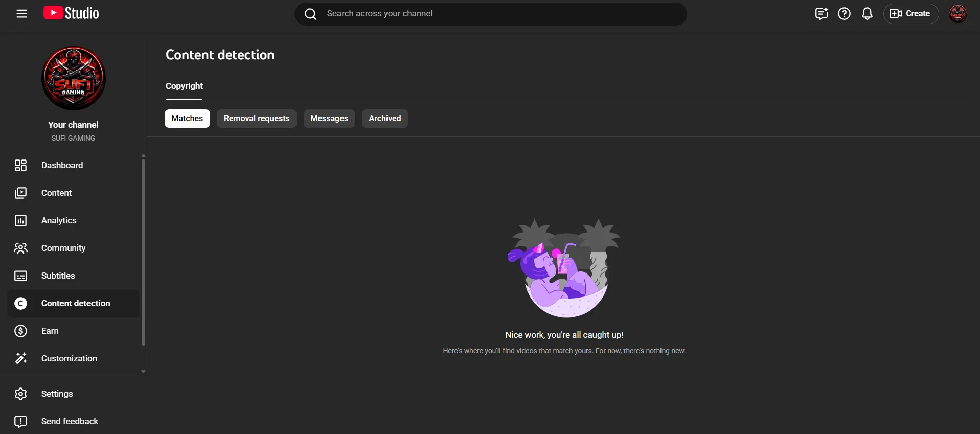Click the sidebar scroll down arrow
This screenshot has width=980, height=434.
pyautogui.click(x=143, y=372)
